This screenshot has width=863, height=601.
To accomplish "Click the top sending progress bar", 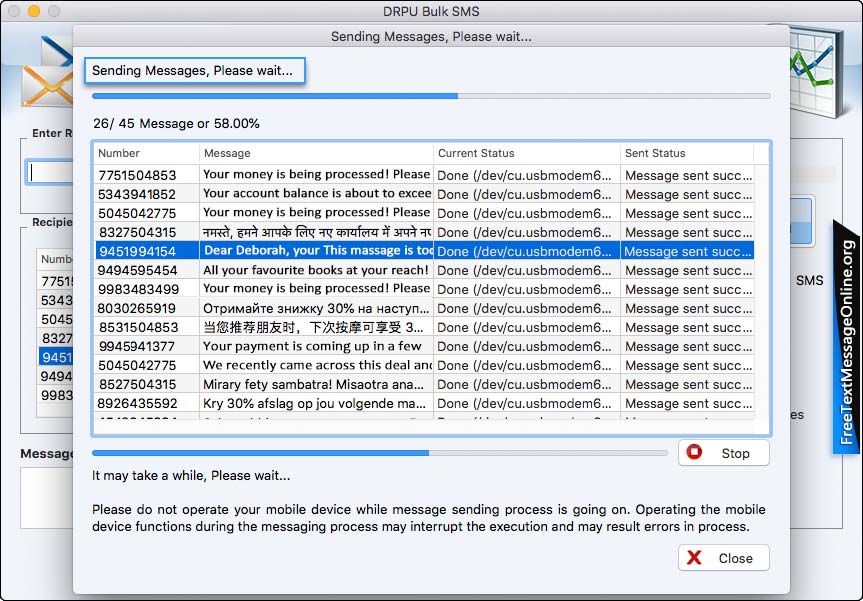I will coord(431,96).
